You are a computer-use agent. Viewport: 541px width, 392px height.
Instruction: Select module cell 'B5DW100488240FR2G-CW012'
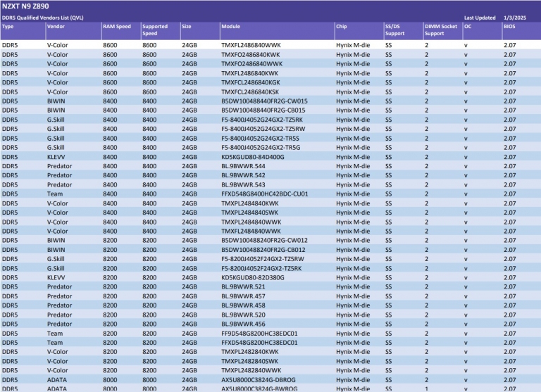tap(265, 240)
